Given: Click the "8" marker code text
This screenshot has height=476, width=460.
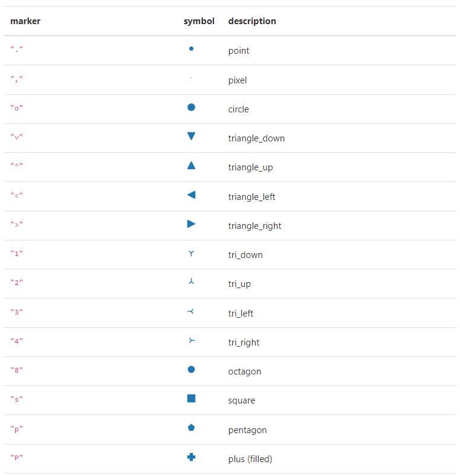Looking at the screenshot, I should (x=17, y=370).
